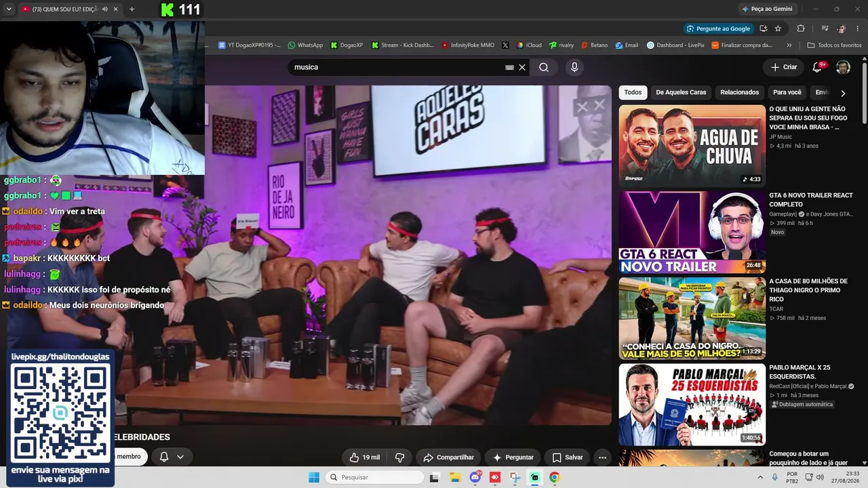Open YouTube notifications bell
868x488 pixels.
818,67
